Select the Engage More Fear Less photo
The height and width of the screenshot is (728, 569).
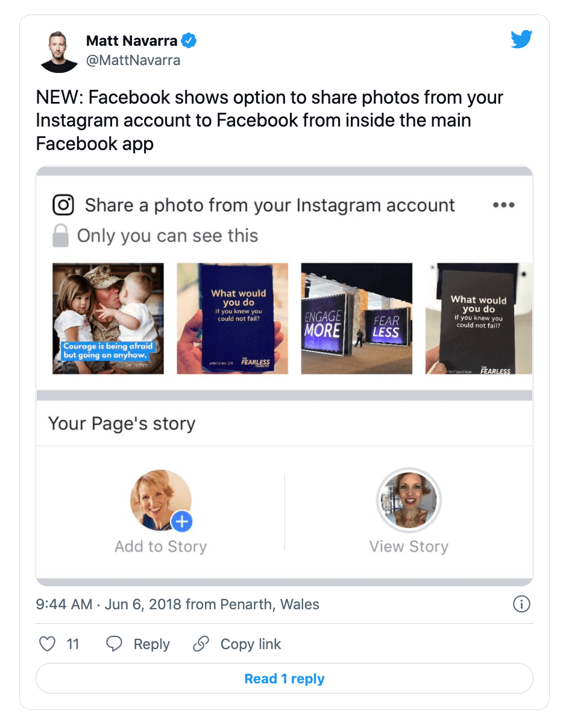(357, 318)
